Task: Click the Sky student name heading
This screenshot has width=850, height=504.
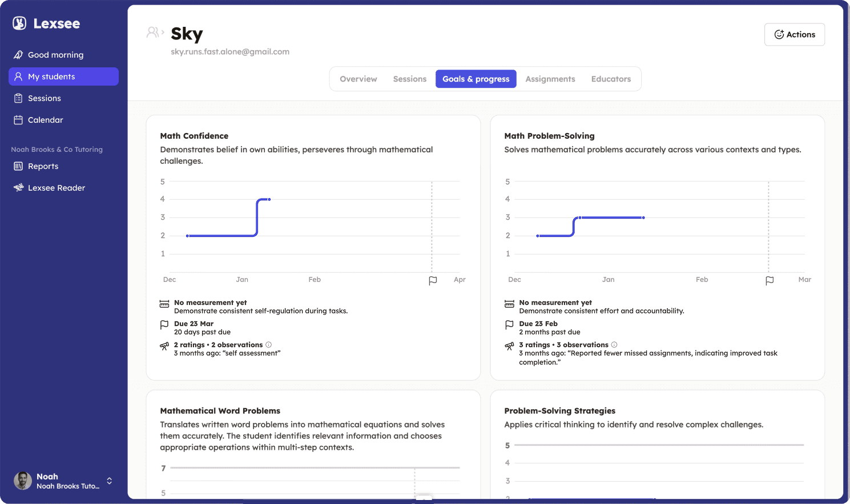Action: coord(187,34)
